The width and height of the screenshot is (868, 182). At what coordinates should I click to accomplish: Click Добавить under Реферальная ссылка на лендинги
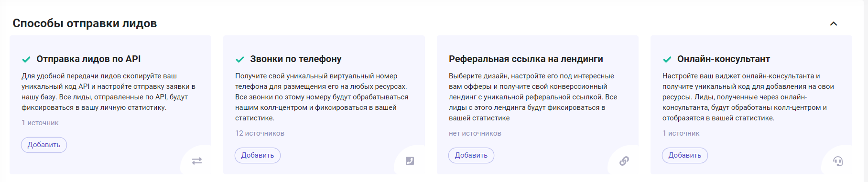tap(471, 155)
